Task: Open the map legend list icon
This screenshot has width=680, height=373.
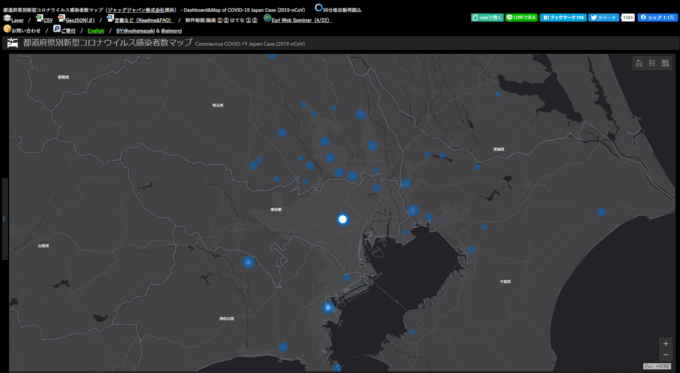Action: click(x=652, y=63)
